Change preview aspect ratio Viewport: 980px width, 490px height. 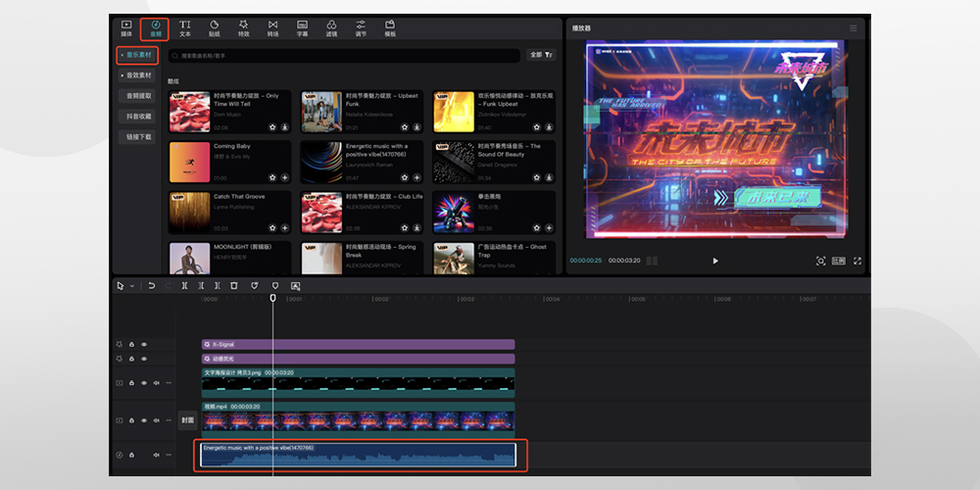(x=839, y=261)
